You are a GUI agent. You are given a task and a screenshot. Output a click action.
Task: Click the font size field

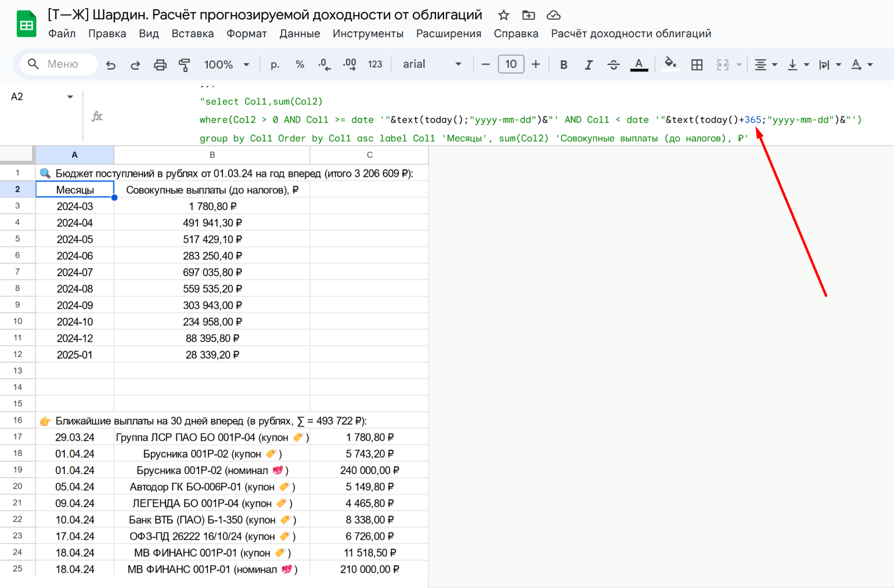[511, 64]
